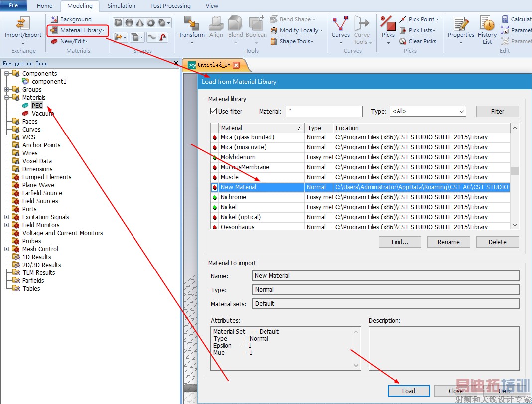Expand the Field Monitors node
The width and height of the screenshot is (532, 404).
(6, 225)
